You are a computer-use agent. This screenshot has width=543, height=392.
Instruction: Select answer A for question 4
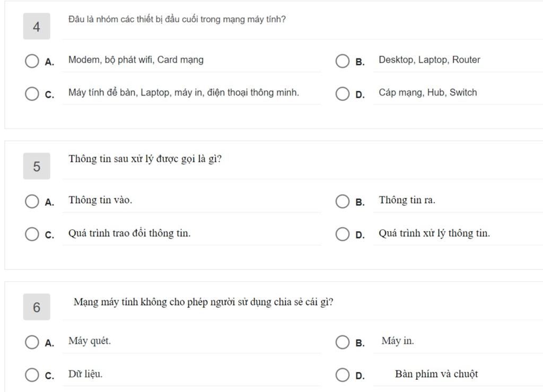pyautogui.click(x=32, y=61)
